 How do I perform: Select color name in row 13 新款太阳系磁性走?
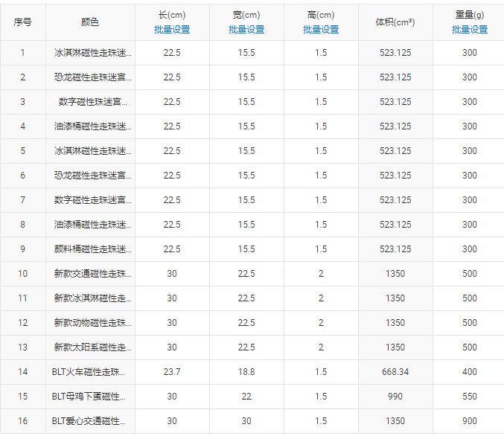[92, 347]
